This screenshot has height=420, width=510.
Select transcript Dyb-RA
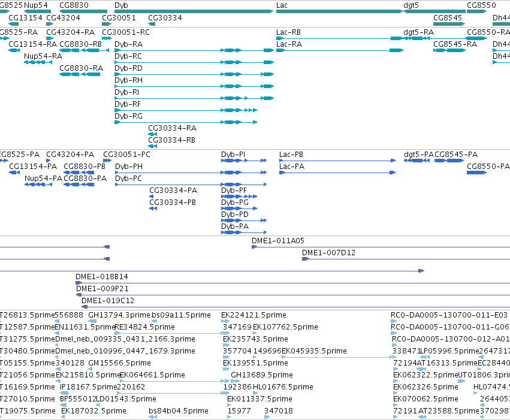tap(128, 44)
